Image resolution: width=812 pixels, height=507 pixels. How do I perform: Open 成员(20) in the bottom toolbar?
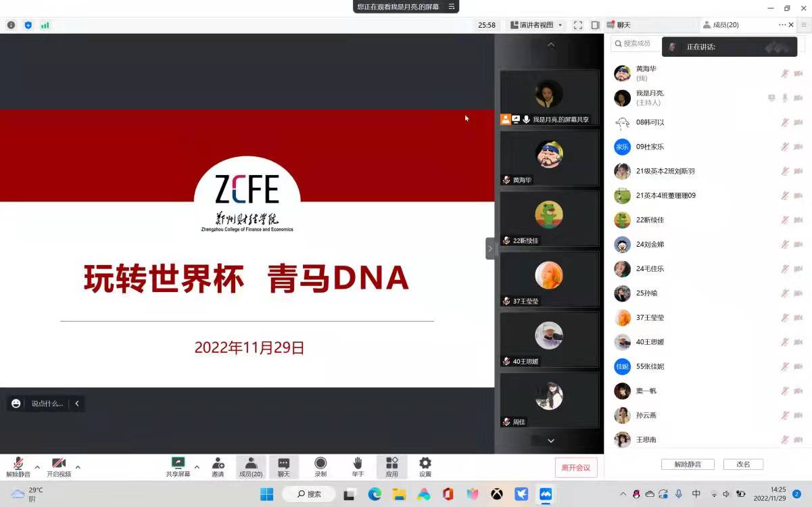251,467
